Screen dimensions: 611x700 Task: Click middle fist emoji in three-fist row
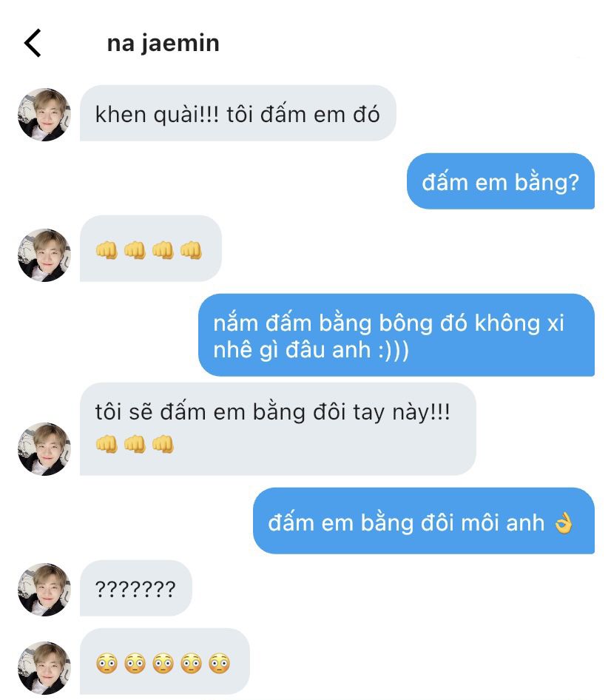coord(135,444)
